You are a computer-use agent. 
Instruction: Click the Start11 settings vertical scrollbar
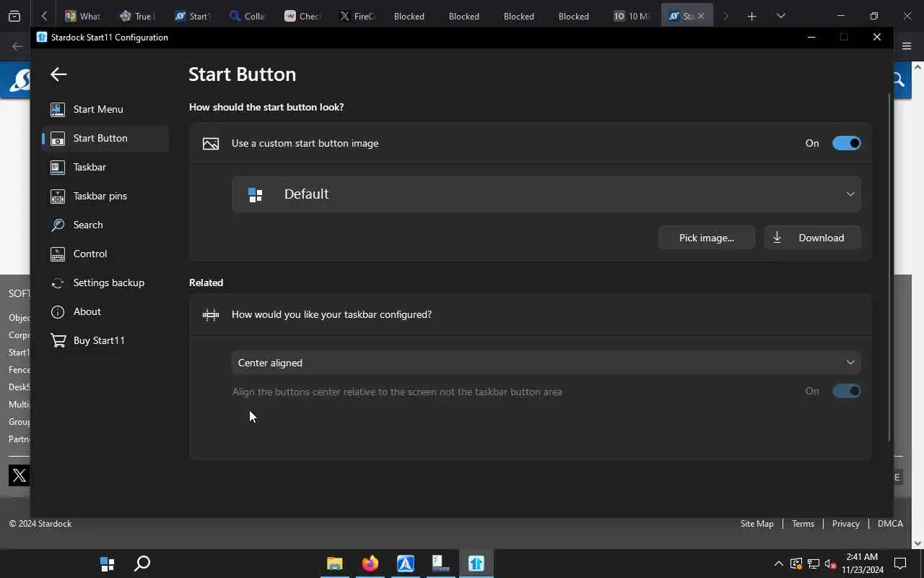[889, 267]
